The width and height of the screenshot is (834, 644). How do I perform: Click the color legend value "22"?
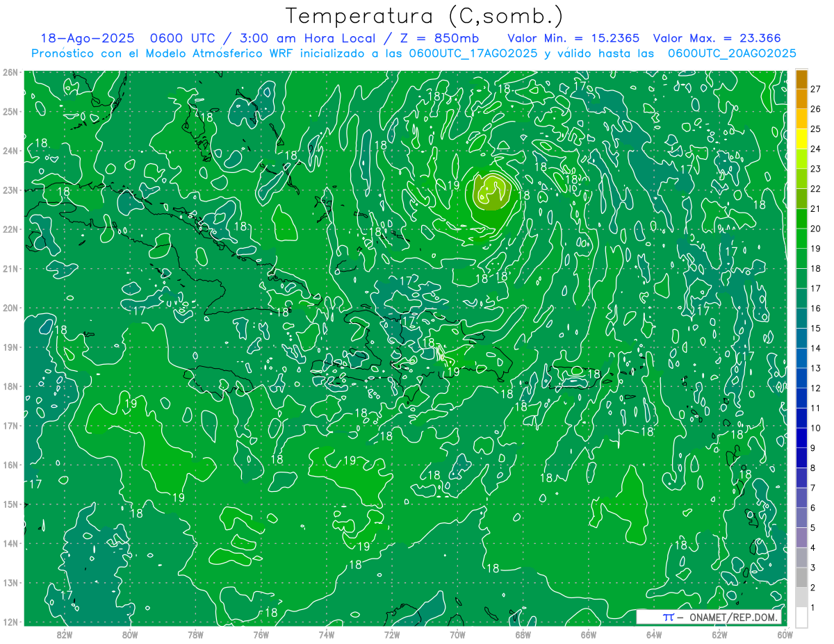pos(816,189)
